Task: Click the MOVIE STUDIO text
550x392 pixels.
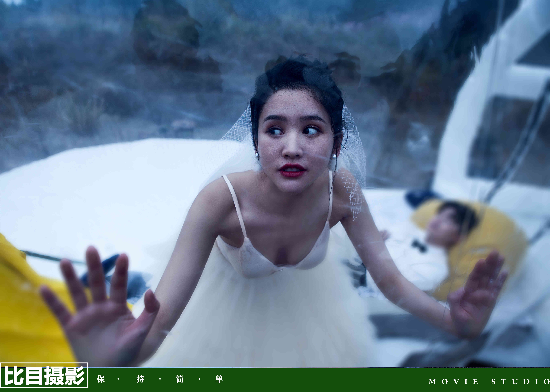Action: (x=489, y=382)
